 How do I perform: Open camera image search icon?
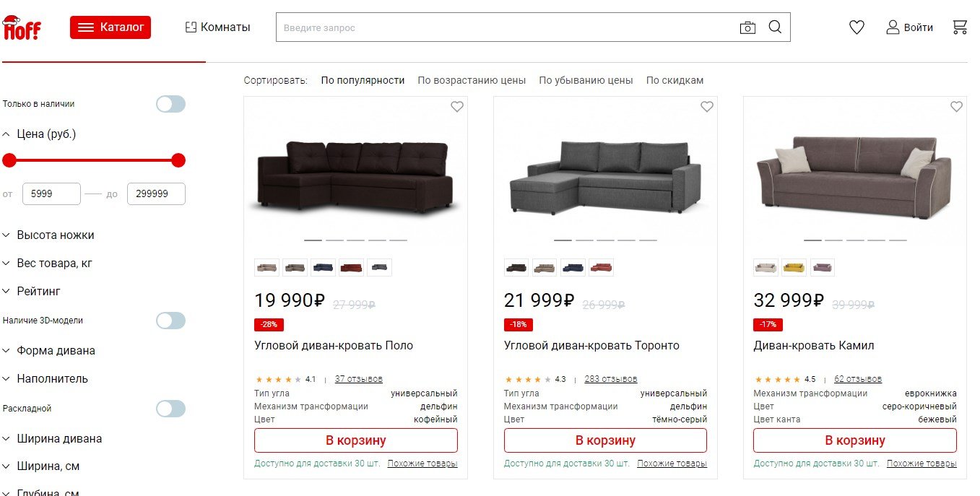[747, 27]
